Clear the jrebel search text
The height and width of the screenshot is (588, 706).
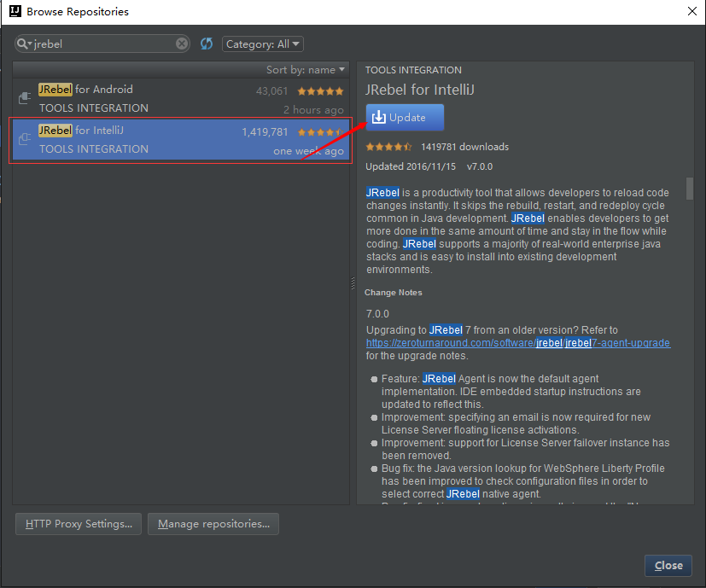[182, 44]
